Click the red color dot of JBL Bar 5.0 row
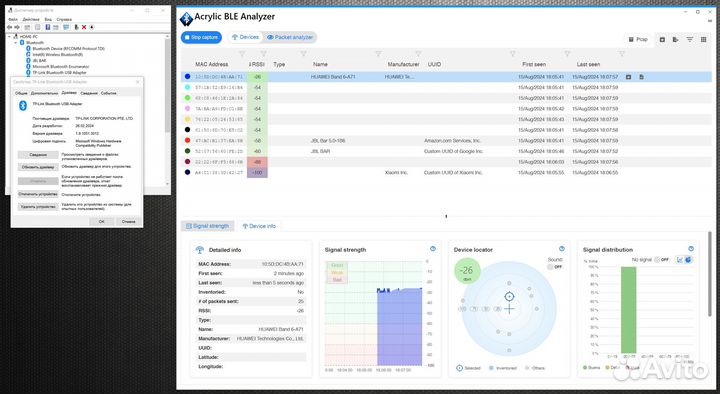The width and height of the screenshot is (720, 394). click(x=187, y=141)
